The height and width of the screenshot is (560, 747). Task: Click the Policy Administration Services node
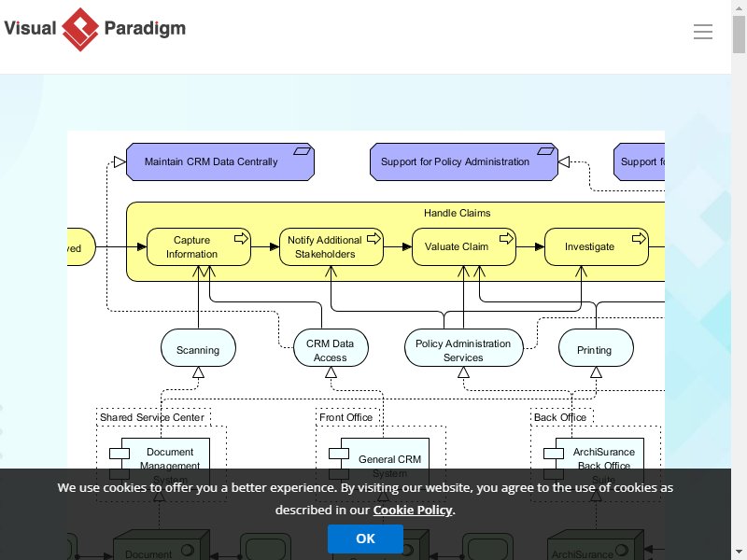pyautogui.click(x=463, y=347)
